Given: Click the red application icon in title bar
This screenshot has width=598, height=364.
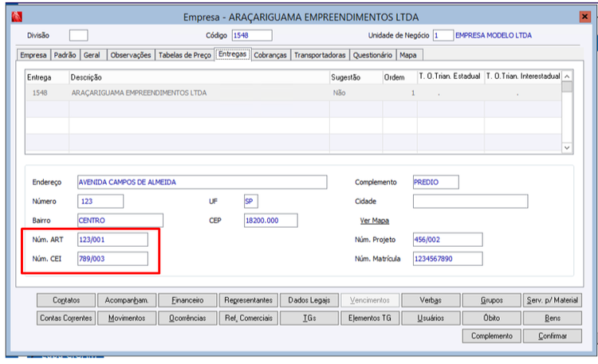Looking at the screenshot, I should 17,17.
